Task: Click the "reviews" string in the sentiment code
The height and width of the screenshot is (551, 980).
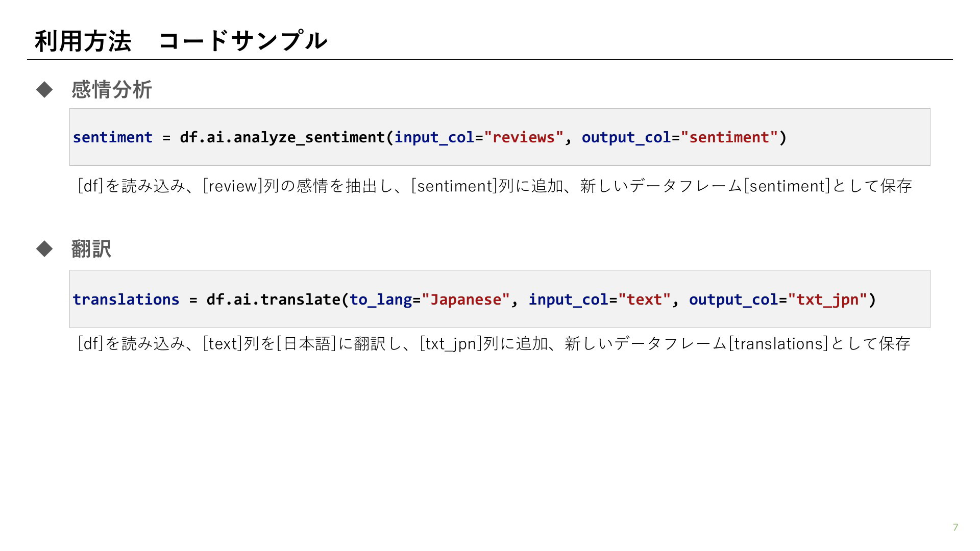Action: pos(524,137)
